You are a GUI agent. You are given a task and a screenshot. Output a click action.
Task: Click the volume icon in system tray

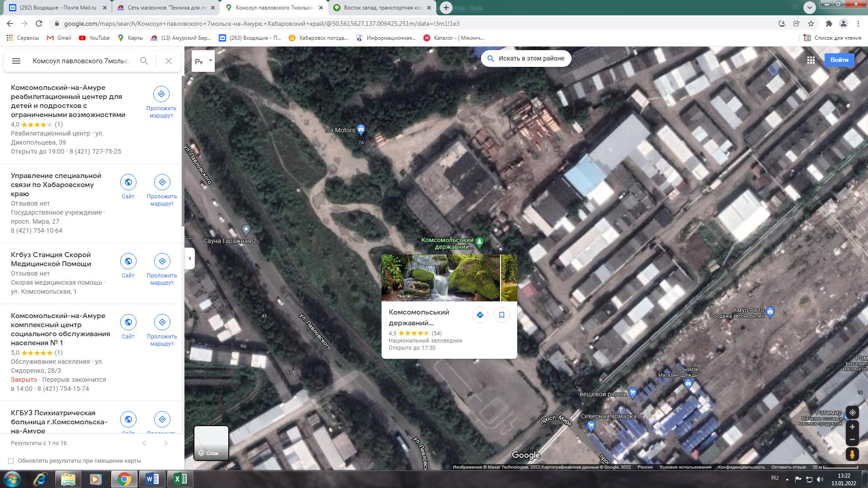(820, 479)
